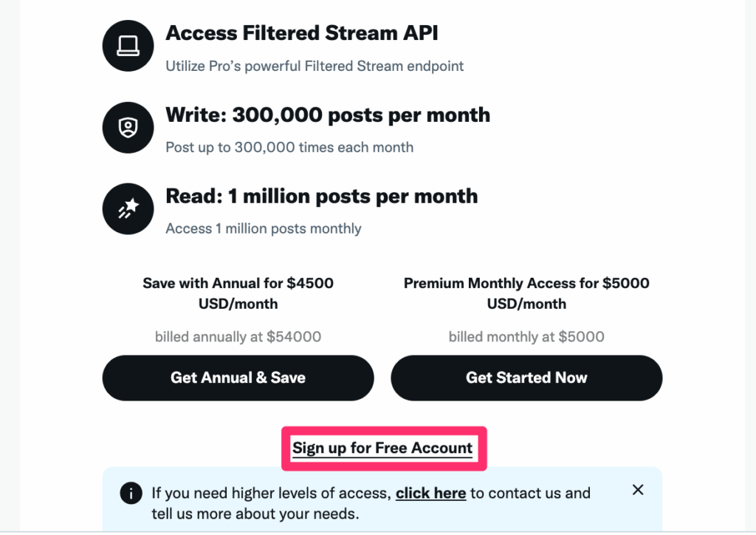Click the shield user icon beside Write

(128, 127)
